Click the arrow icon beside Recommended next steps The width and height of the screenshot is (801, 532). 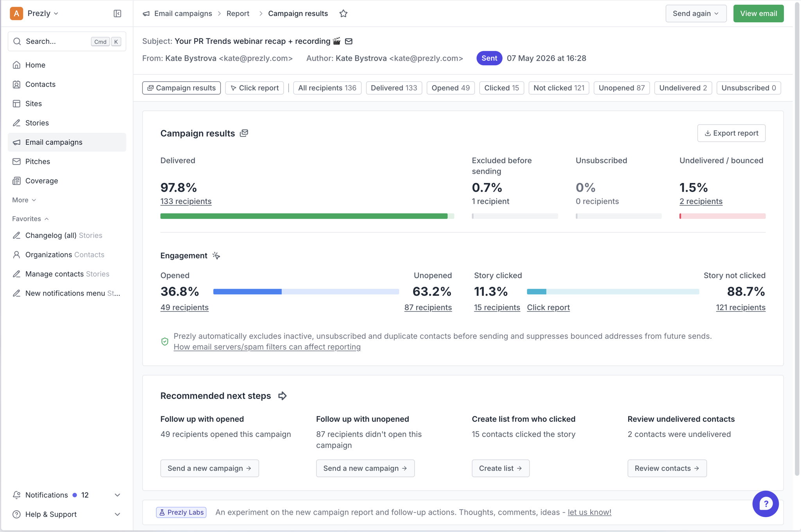[x=282, y=396]
